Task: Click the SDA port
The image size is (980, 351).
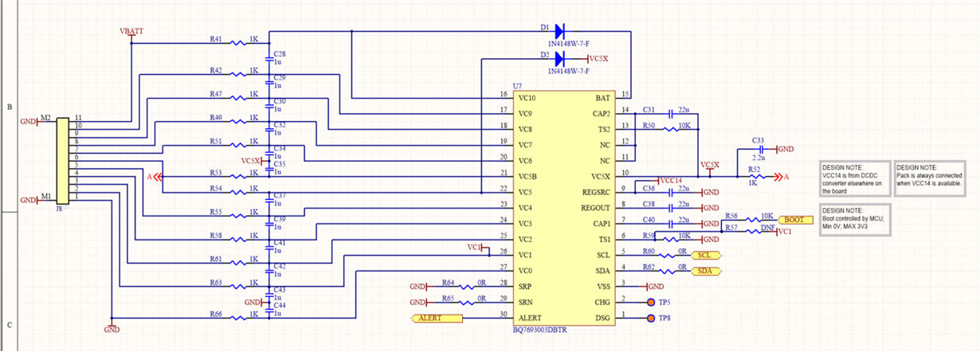Action: point(706,271)
